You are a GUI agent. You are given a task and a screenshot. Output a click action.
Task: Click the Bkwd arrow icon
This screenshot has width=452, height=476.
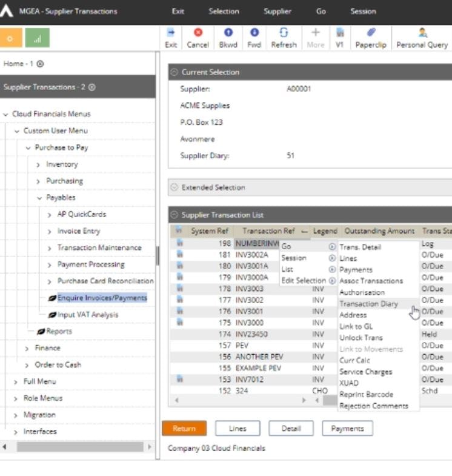(x=228, y=33)
